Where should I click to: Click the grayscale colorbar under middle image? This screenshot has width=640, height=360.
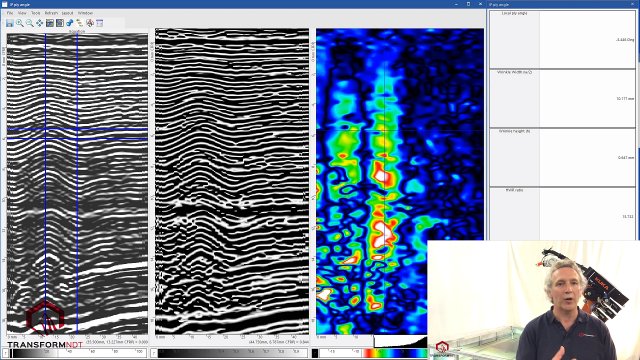[x=233, y=353]
